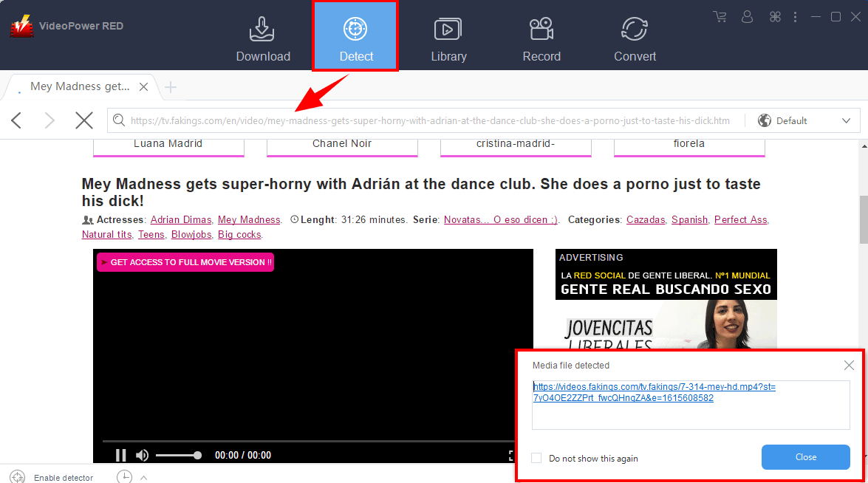Click the four-squares apps icon in title bar
This screenshot has height=483, width=868.
(x=775, y=16)
